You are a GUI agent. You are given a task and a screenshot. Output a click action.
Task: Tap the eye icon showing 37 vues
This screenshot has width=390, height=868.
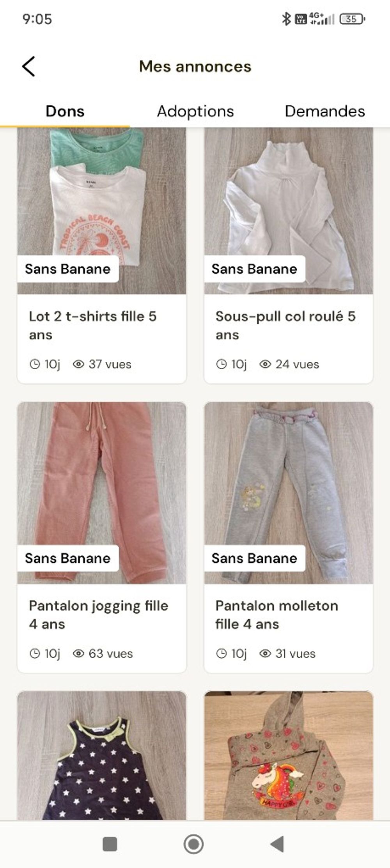point(79,364)
